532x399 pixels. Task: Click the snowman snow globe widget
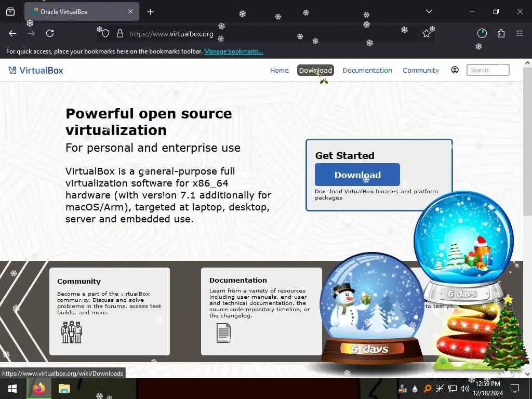[372, 309]
